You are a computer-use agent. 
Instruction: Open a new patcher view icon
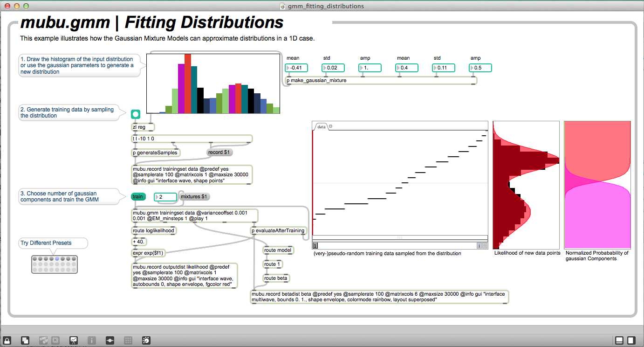[x=26, y=340]
